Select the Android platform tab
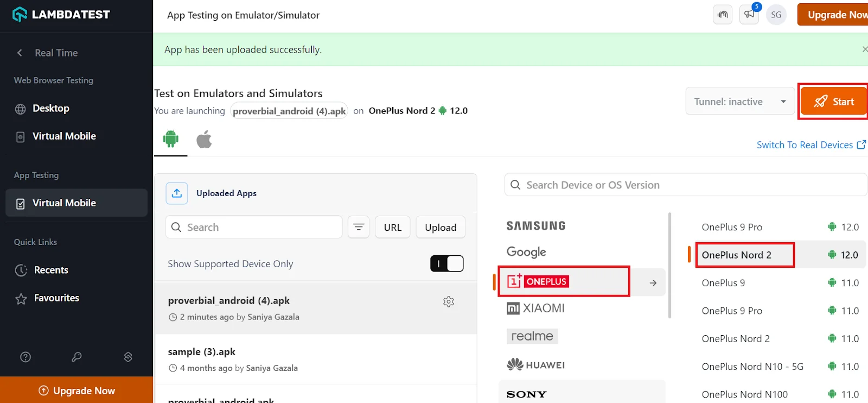This screenshot has height=403, width=868. click(171, 140)
